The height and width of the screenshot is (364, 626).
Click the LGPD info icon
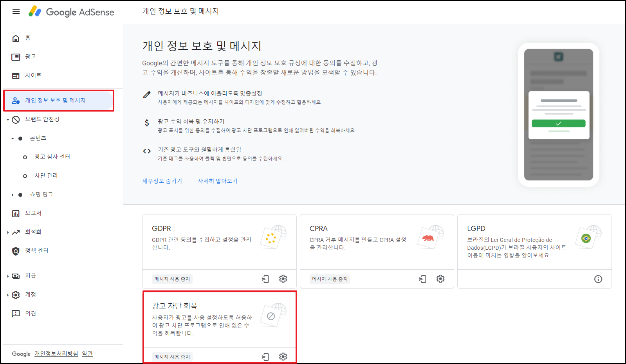(598, 279)
